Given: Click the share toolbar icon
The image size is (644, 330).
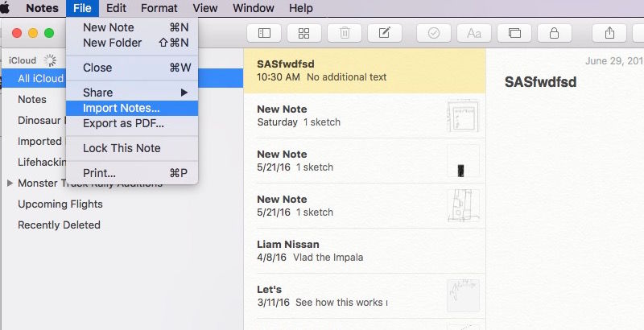Looking at the screenshot, I should tap(609, 33).
